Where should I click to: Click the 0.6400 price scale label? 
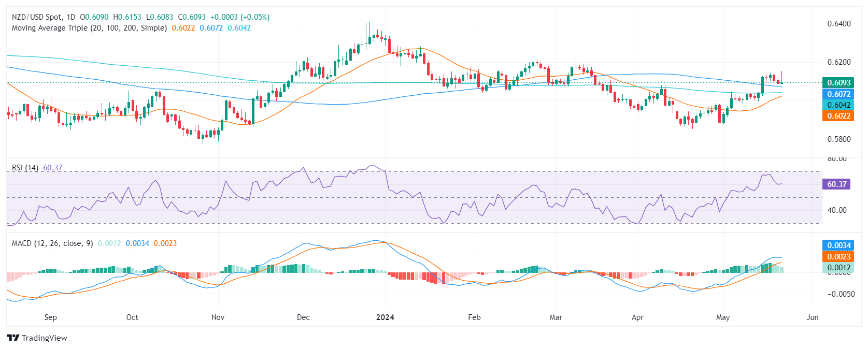[x=839, y=24]
